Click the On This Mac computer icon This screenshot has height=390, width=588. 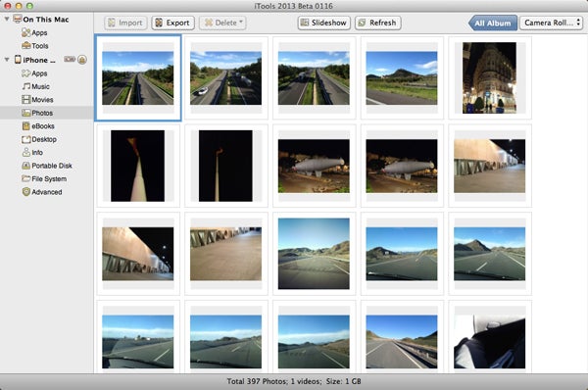[18, 19]
